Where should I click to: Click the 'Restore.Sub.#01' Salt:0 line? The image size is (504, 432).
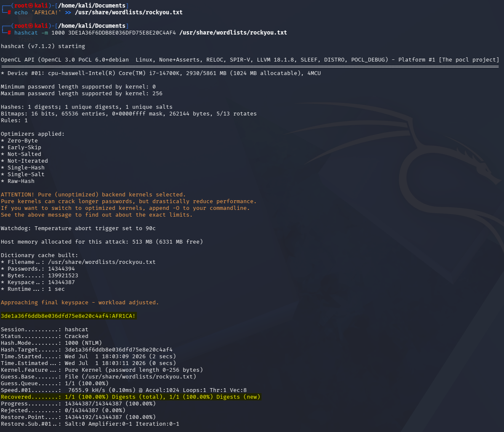click(90, 424)
